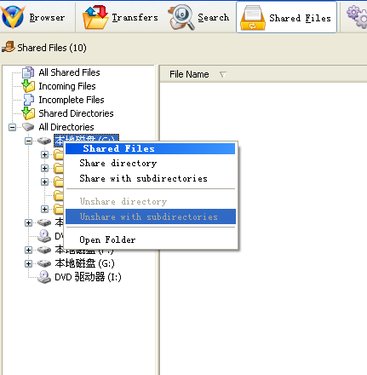Expand the G: drive node

pos(29,264)
